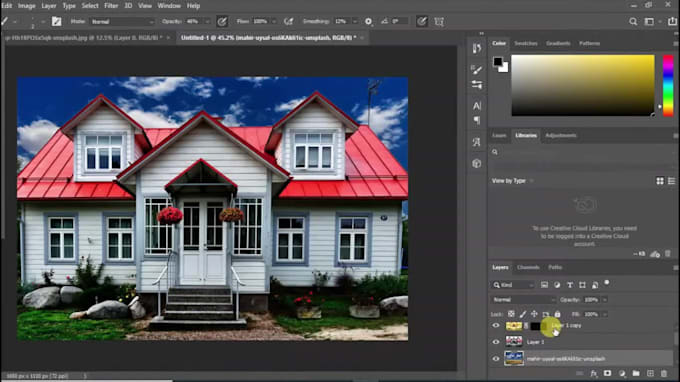Open layer Fill dropdown arrow
680x382 pixels.
pos(605,314)
